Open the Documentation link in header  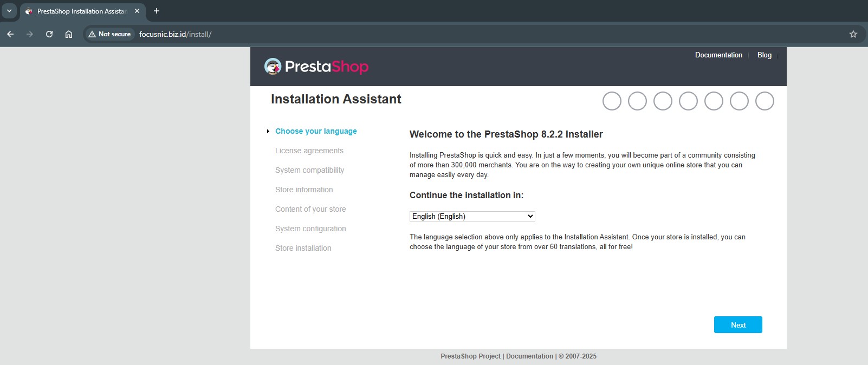[718, 55]
